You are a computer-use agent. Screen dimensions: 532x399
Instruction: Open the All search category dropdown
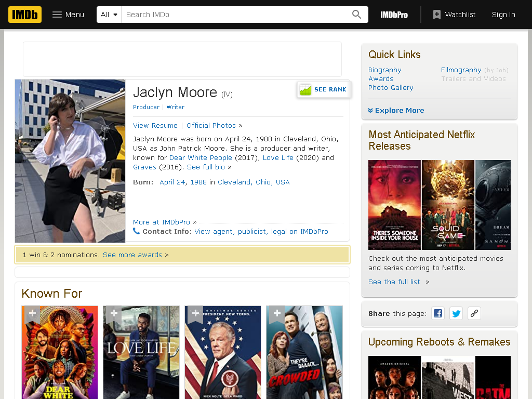point(109,15)
